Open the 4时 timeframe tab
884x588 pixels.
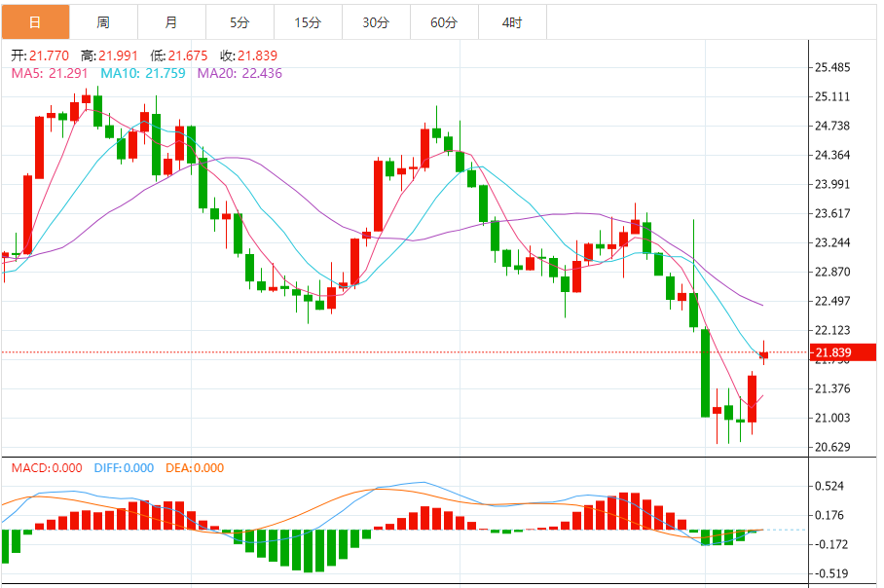[512, 22]
